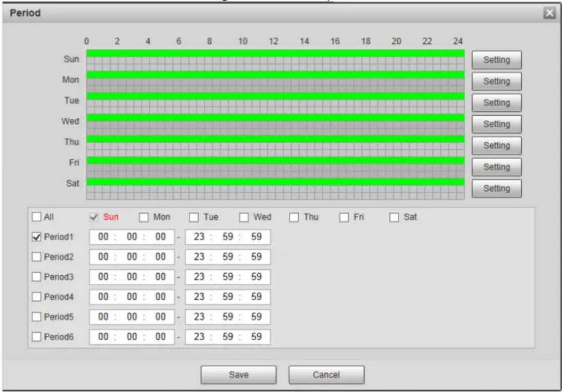The image size is (562, 392).
Task: Select the Period1 end hour field
Action: [x=199, y=237]
